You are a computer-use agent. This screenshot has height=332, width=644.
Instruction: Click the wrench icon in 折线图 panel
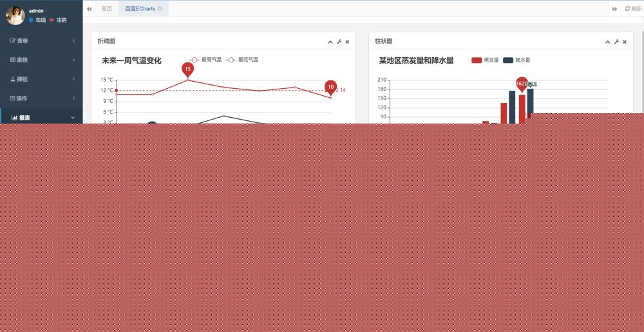[339, 42]
